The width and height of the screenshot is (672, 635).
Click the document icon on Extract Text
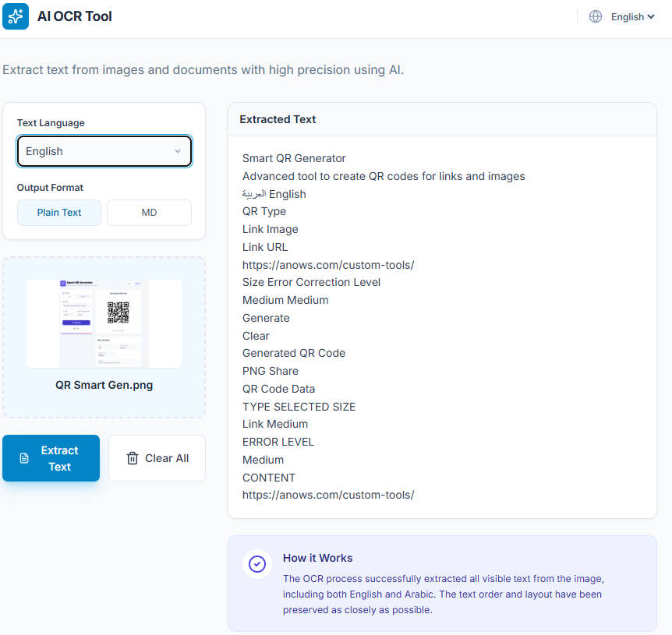24,458
